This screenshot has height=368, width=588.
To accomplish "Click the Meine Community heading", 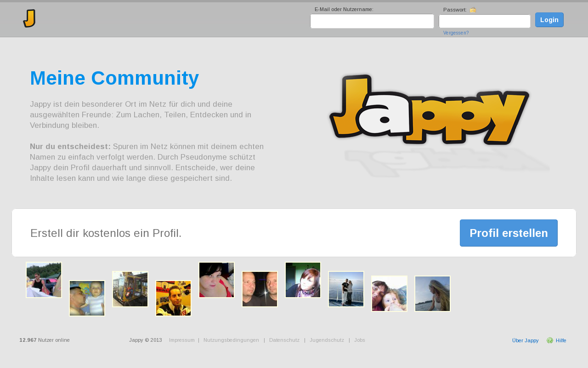I will pyautogui.click(x=114, y=78).
